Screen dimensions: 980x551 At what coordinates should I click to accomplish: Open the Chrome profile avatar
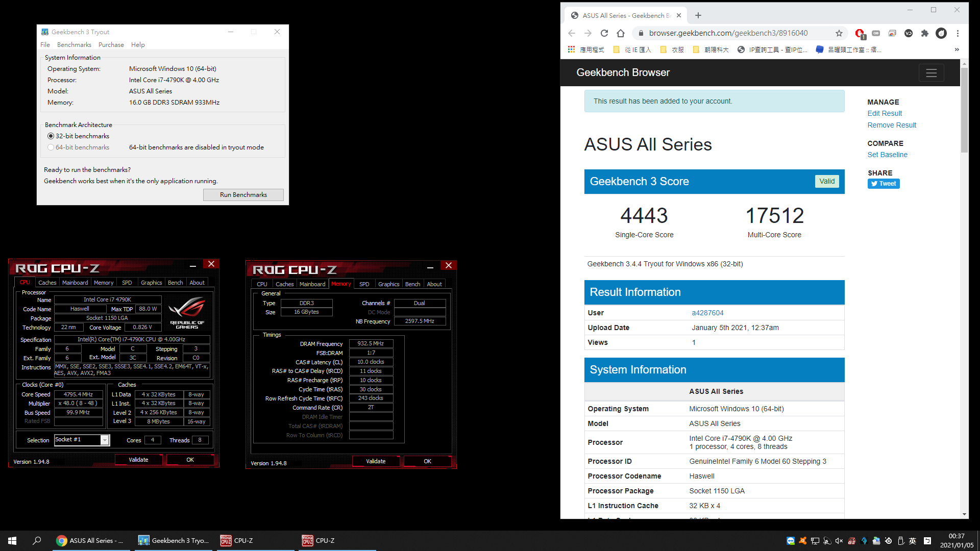(x=941, y=33)
